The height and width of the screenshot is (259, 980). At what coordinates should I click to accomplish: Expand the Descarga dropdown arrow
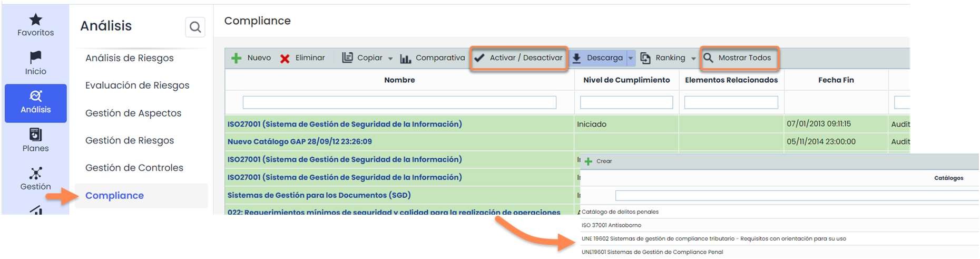pyautogui.click(x=631, y=59)
